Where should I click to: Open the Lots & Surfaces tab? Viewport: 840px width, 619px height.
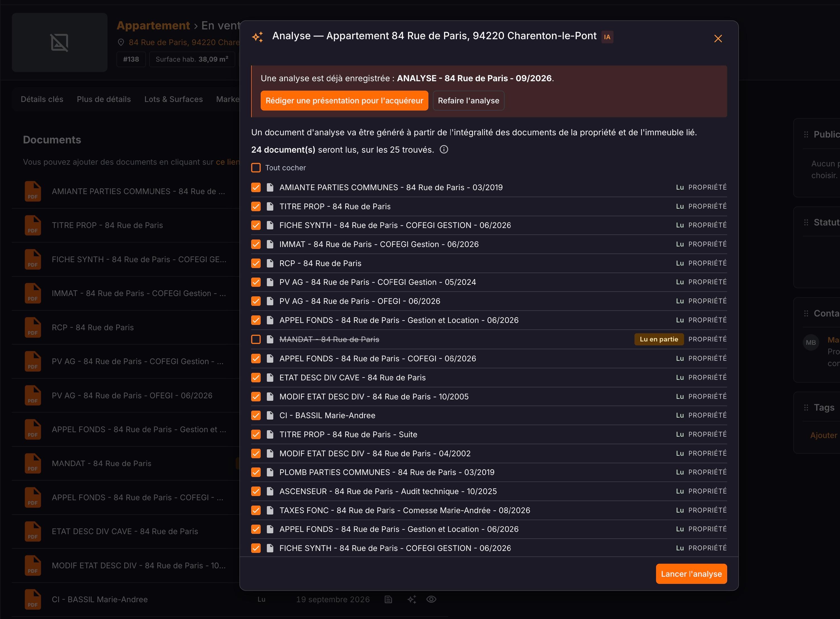point(173,99)
